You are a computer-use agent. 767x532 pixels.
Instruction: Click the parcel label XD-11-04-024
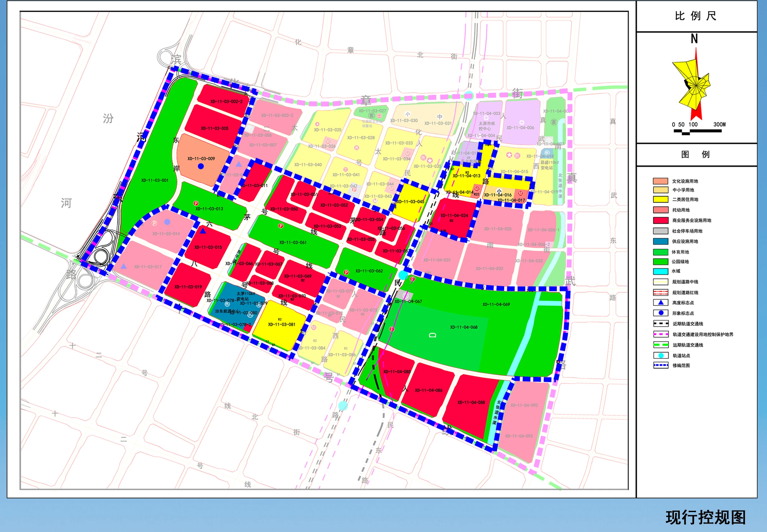click(x=454, y=215)
